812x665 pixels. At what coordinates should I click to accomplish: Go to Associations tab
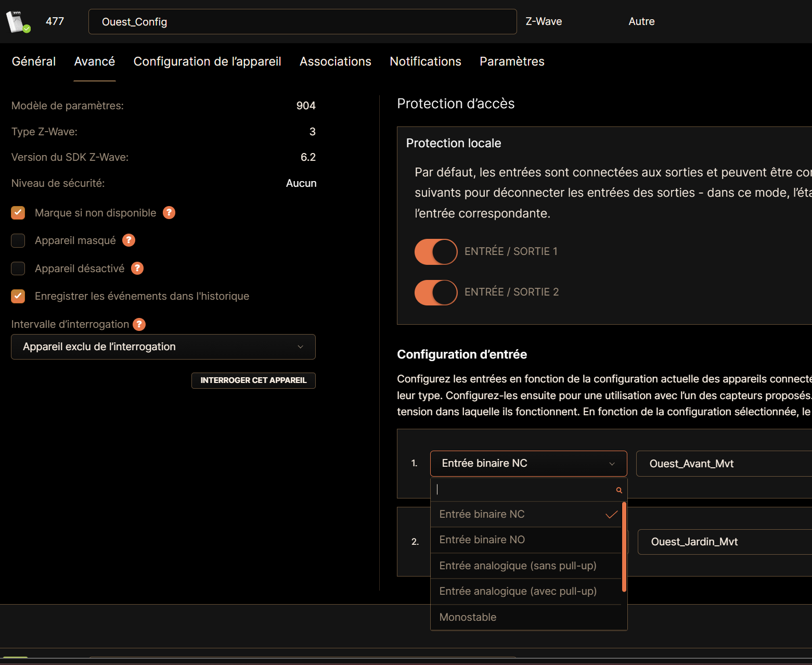pos(336,61)
